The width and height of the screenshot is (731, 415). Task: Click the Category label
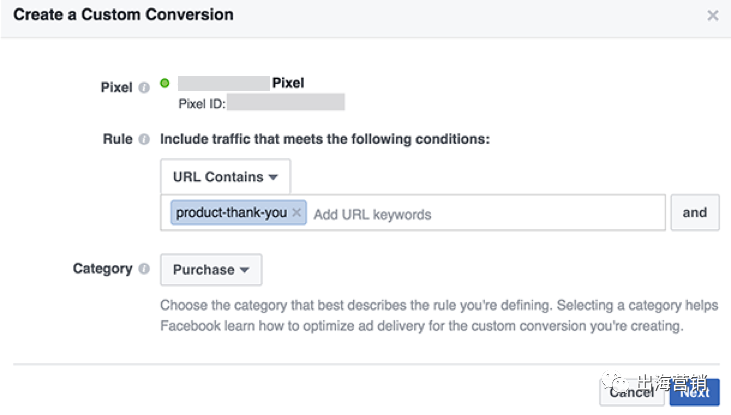click(x=102, y=269)
